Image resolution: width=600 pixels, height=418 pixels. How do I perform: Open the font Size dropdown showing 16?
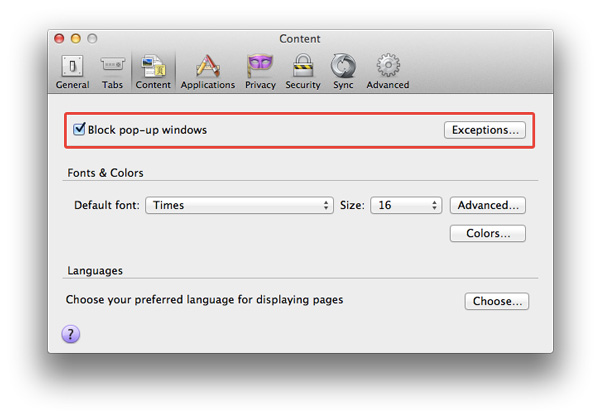coord(406,205)
